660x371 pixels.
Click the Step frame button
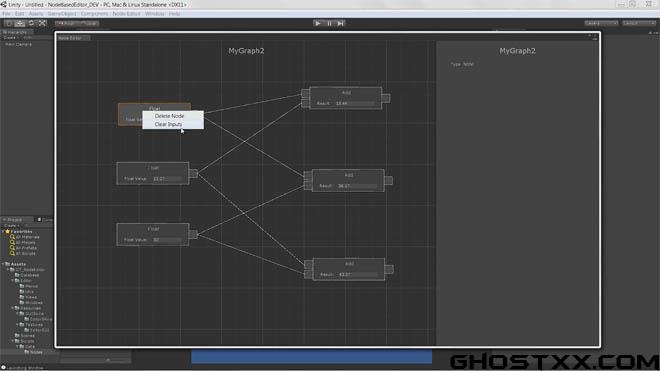point(341,24)
